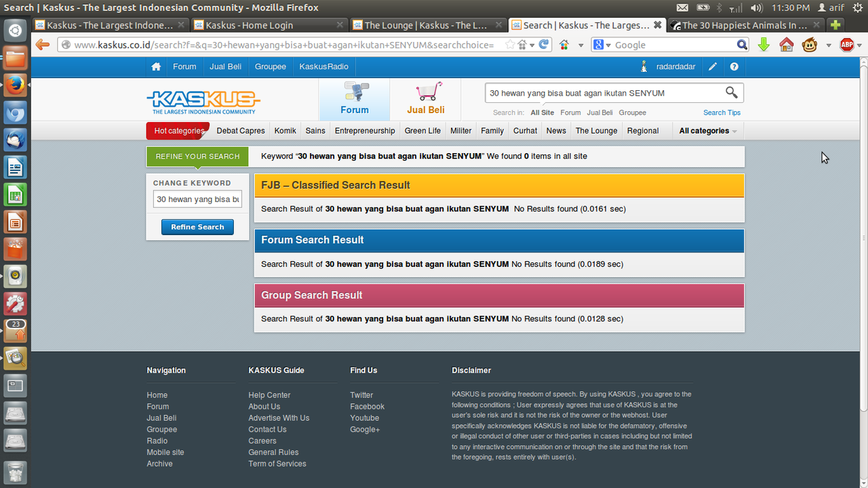Viewport: 868px width, 488px height.
Task: Open the Mobile site footer link
Action: click(165, 452)
